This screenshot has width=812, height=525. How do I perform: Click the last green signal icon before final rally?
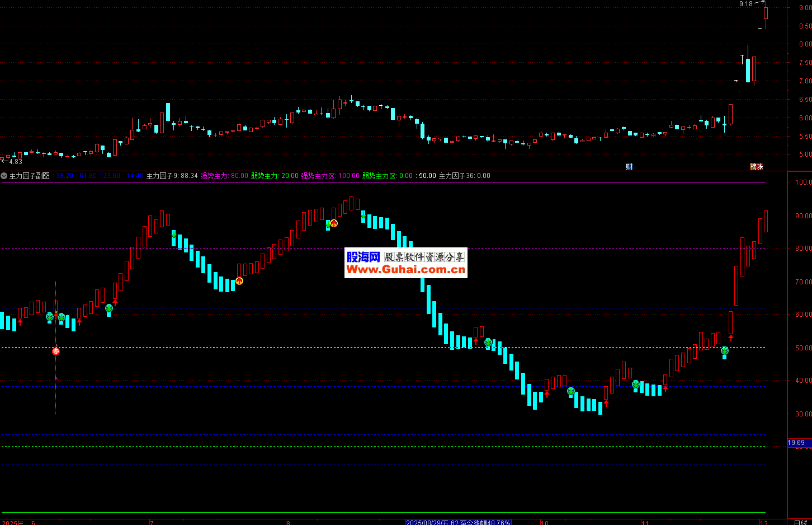pos(725,351)
